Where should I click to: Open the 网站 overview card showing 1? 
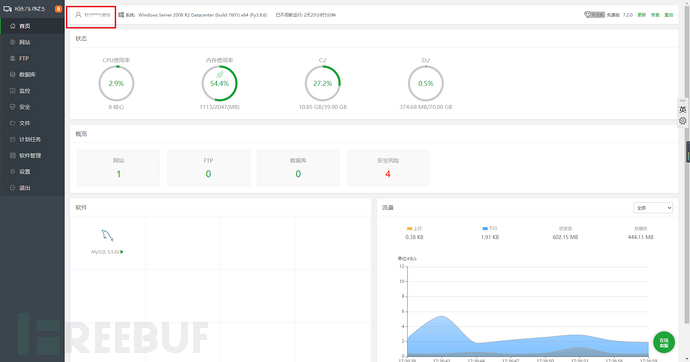coord(118,168)
